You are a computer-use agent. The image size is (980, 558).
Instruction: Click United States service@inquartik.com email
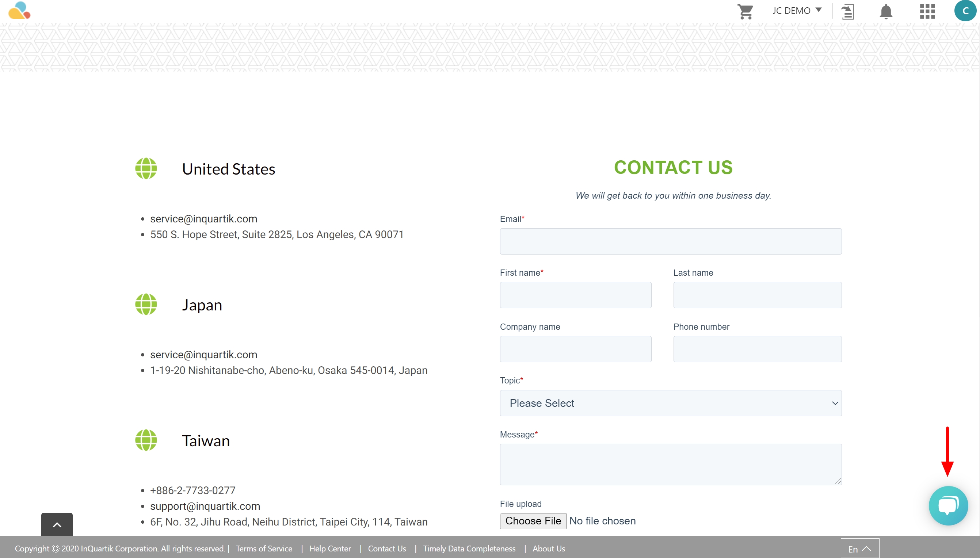tap(203, 219)
